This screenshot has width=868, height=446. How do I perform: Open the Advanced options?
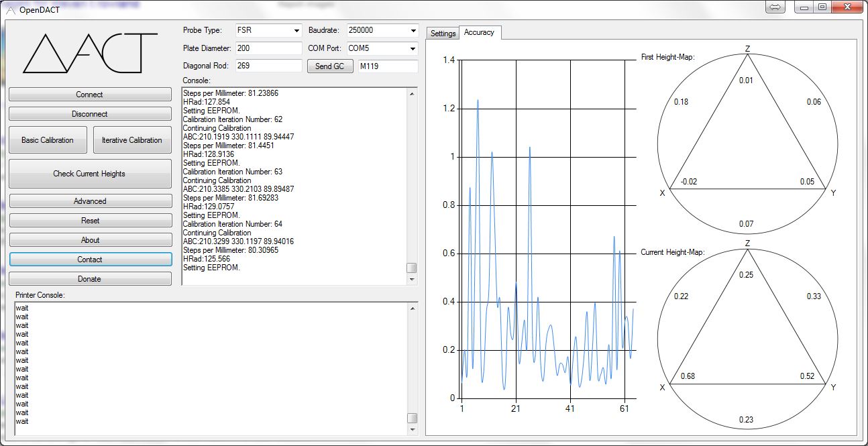point(90,201)
